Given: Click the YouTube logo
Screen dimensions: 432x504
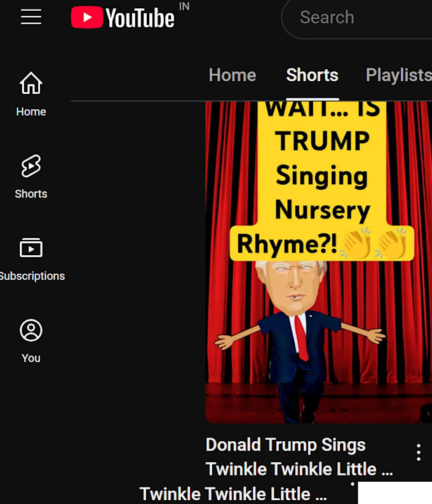Looking at the screenshot, I should 123,17.
